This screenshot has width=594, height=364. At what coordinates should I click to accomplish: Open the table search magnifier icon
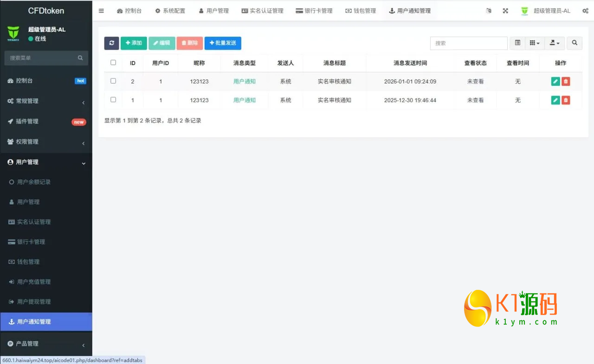575,43
